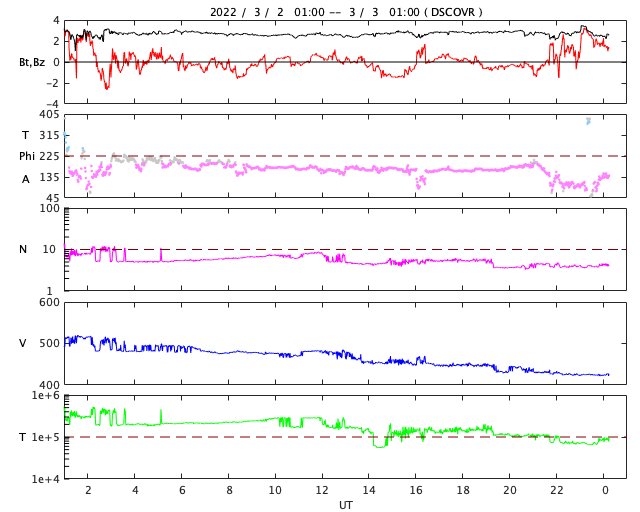Image resolution: width=640 pixels, height=512 pixels.
Task: Click the '100' tick value on the density panel
Action: 49,209
